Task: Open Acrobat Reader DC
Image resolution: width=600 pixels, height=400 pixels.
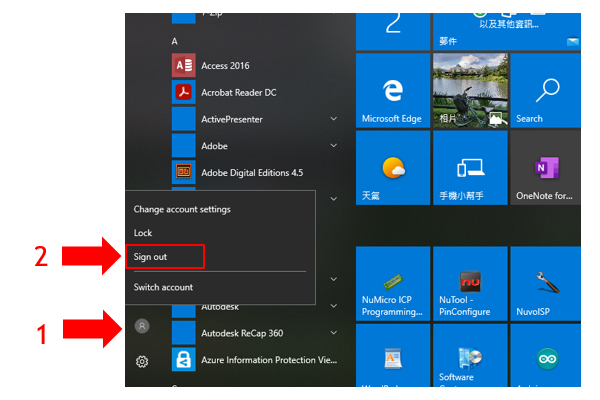Action: point(238,93)
